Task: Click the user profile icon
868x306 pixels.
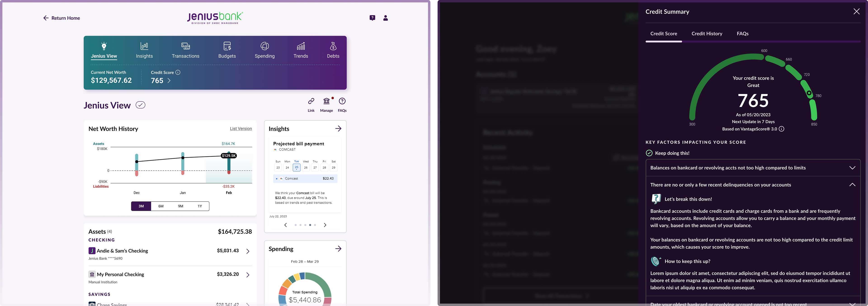Action: pyautogui.click(x=385, y=18)
